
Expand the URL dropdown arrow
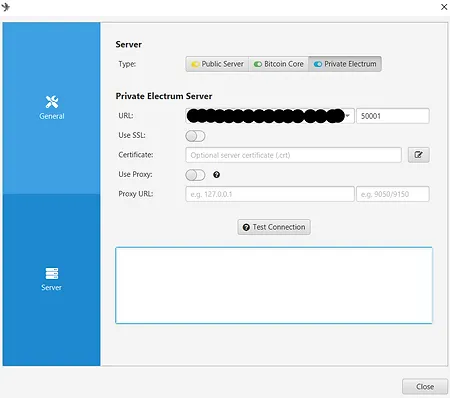pos(347,116)
